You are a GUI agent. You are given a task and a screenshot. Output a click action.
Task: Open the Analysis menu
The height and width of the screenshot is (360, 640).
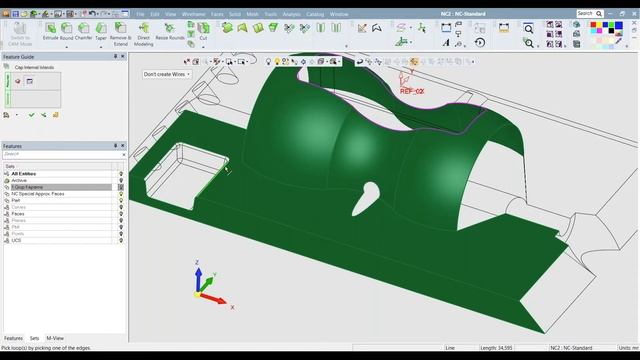(x=291, y=14)
